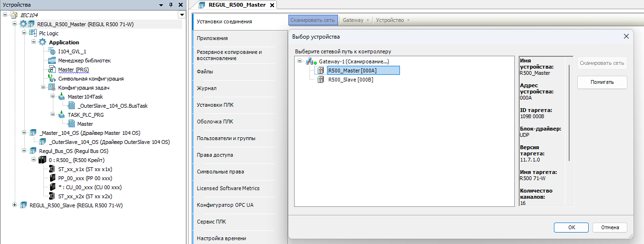Confirm device selection with OK

[572, 227]
